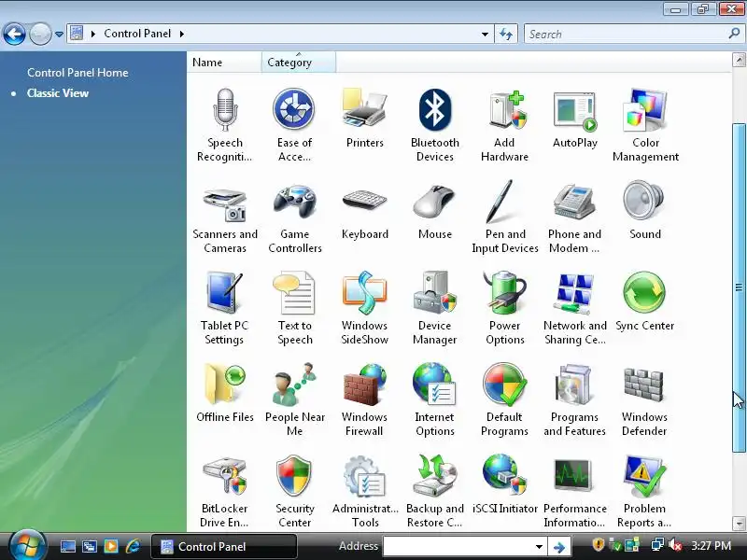
Task: Open Mouse properties
Action: (434, 211)
